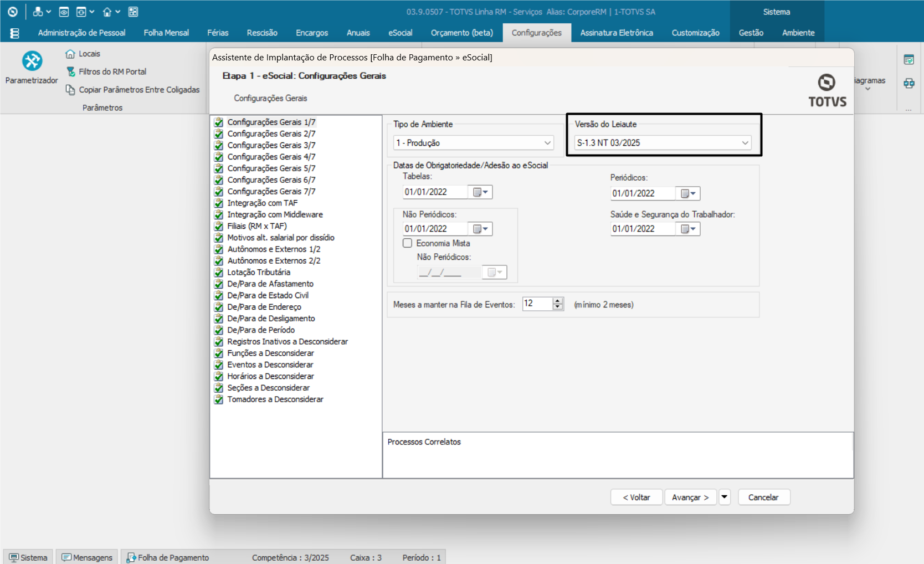Open the Customização ribbon tab
This screenshot has width=924, height=564.
pos(695,33)
